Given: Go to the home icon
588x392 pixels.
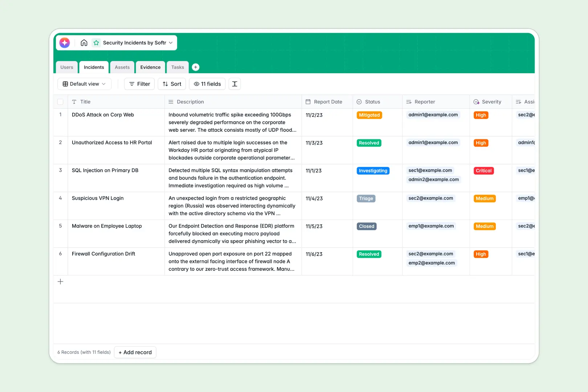Looking at the screenshot, I should [84, 43].
